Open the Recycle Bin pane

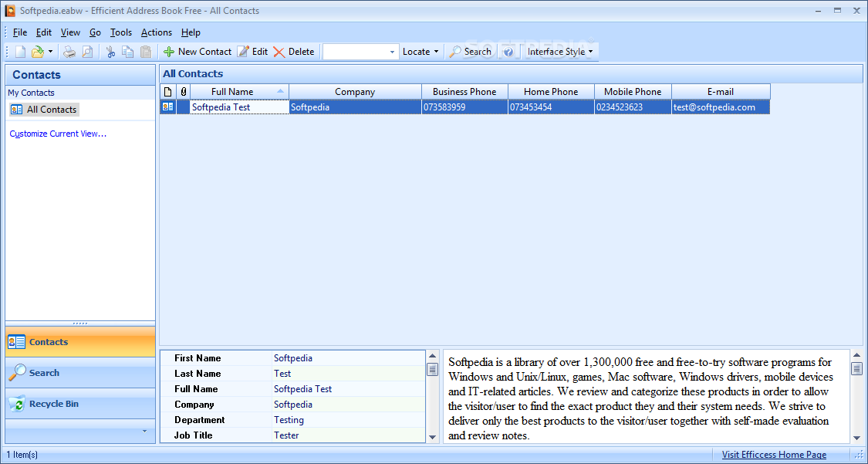(x=80, y=404)
